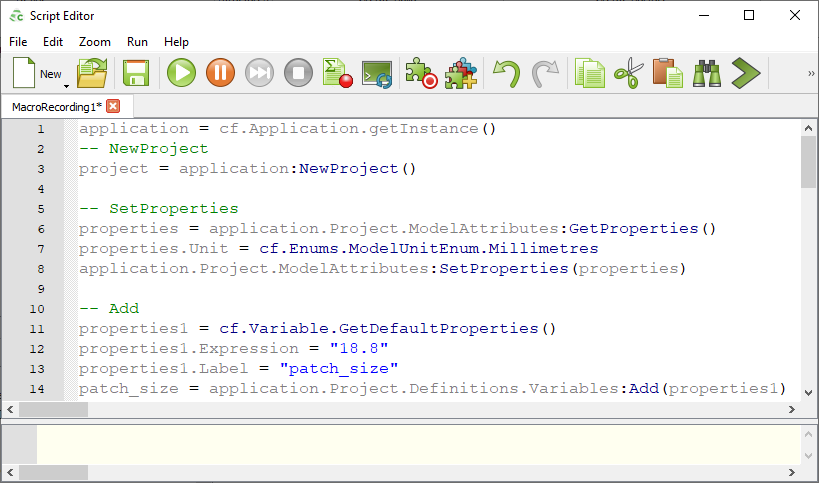
Task: Open the New script dropdown arrow
Action: [x=66, y=86]
